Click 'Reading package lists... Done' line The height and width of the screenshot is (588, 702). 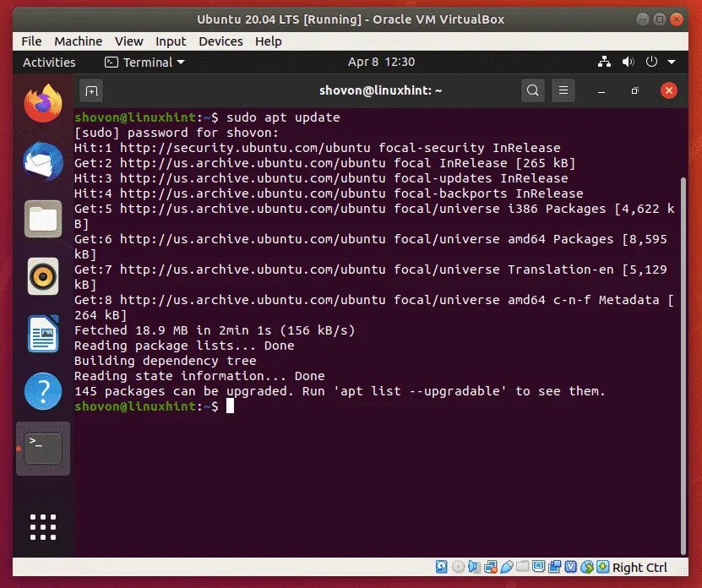[x=184, y=346]
